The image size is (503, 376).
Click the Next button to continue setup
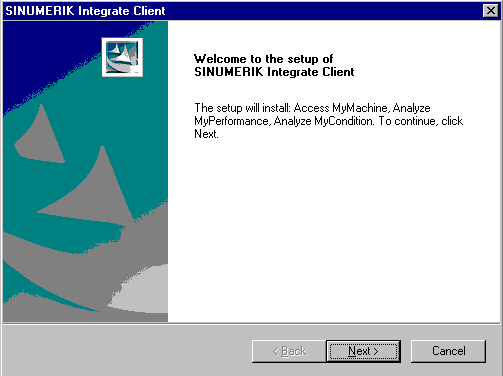pyautogui.click(x=363, y=351)
